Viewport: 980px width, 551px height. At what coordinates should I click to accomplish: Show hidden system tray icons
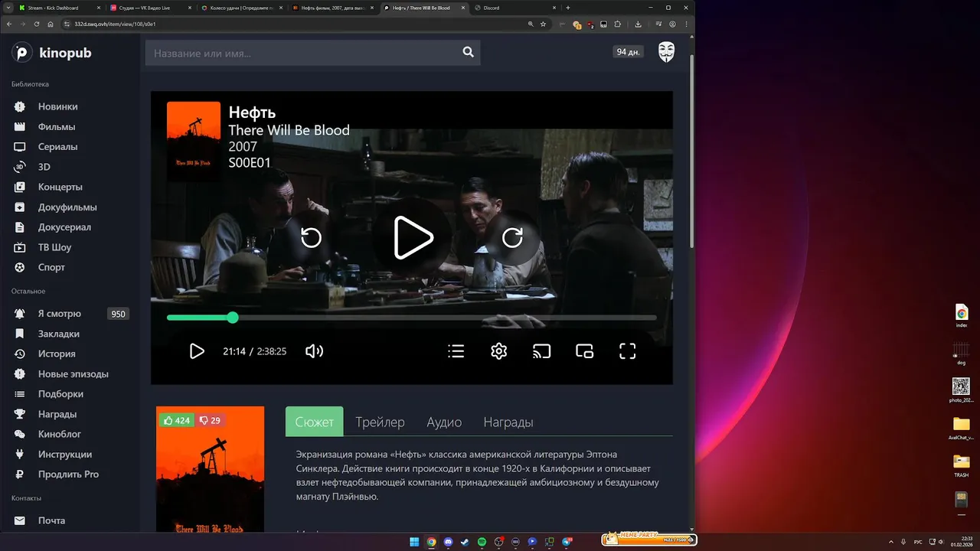click(890, 542)
